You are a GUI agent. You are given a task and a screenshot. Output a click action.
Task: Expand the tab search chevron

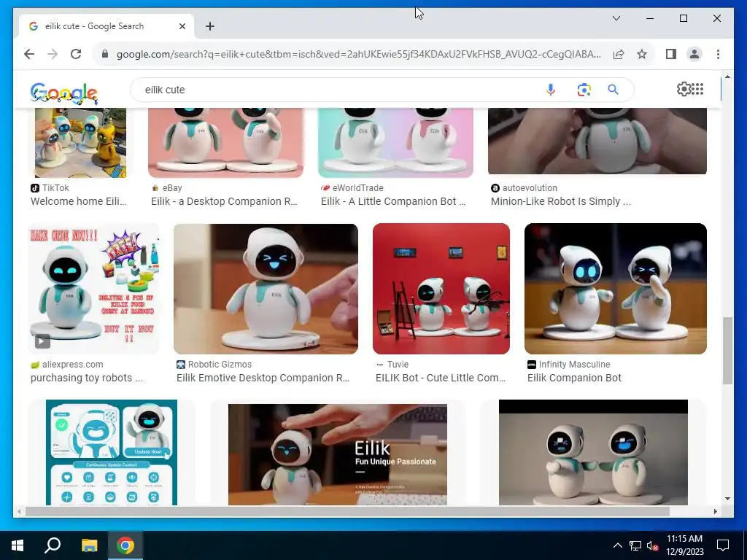[616, 18]
